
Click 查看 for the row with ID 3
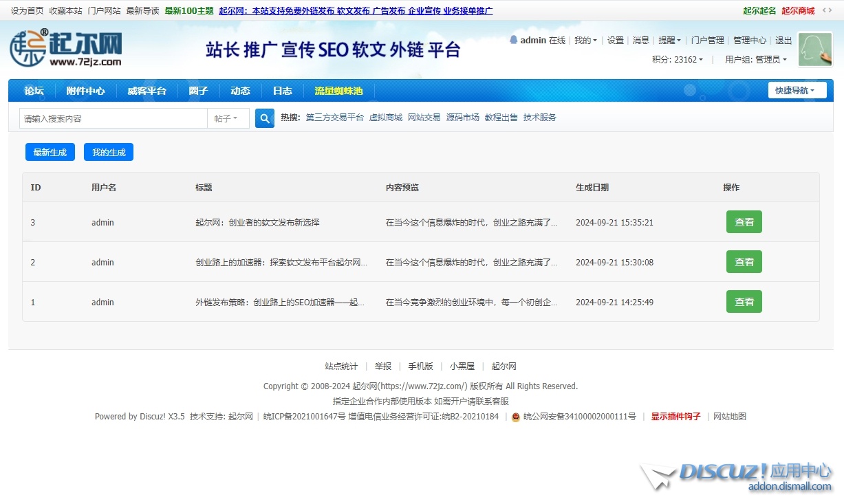coord(744,222)
